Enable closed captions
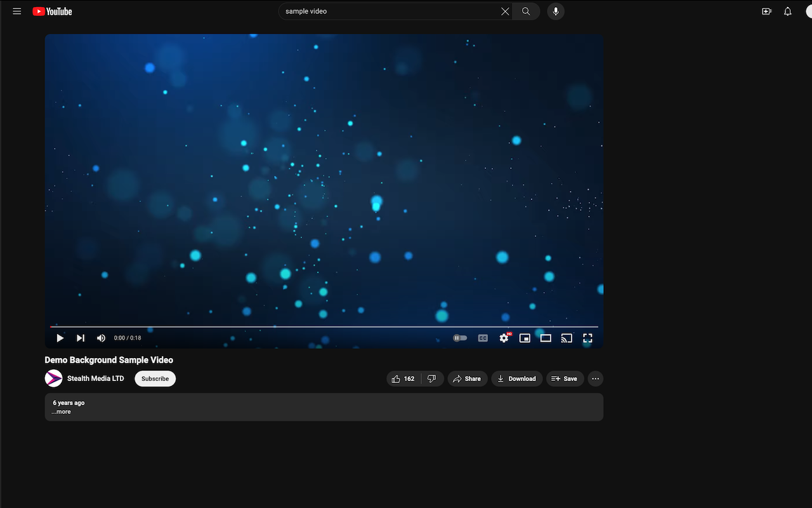 point(483,338)
